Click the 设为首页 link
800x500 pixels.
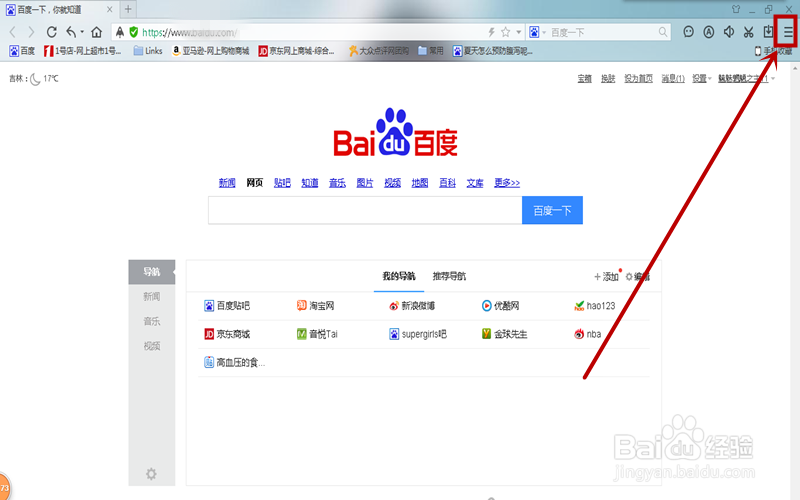click(638, 79)
